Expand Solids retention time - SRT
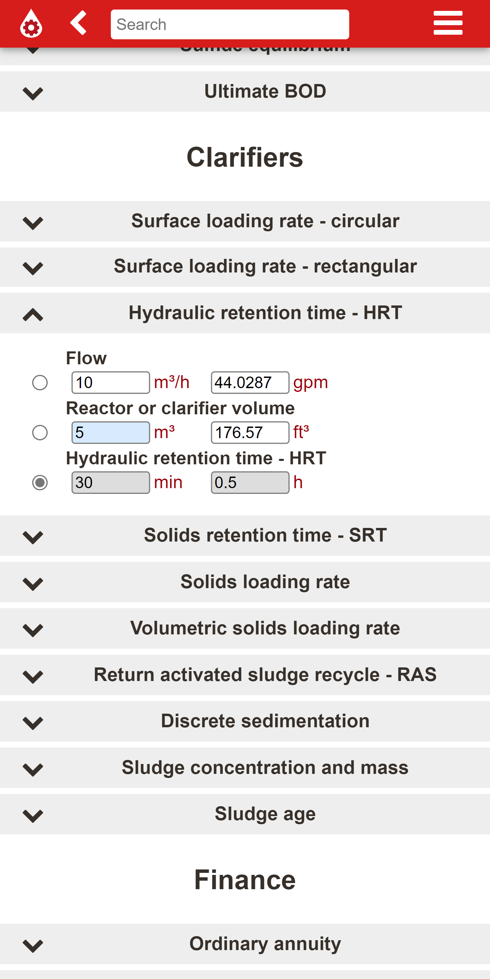Image resolution: width=490 pixels, height=980 pixels. [x=245, y=536]
